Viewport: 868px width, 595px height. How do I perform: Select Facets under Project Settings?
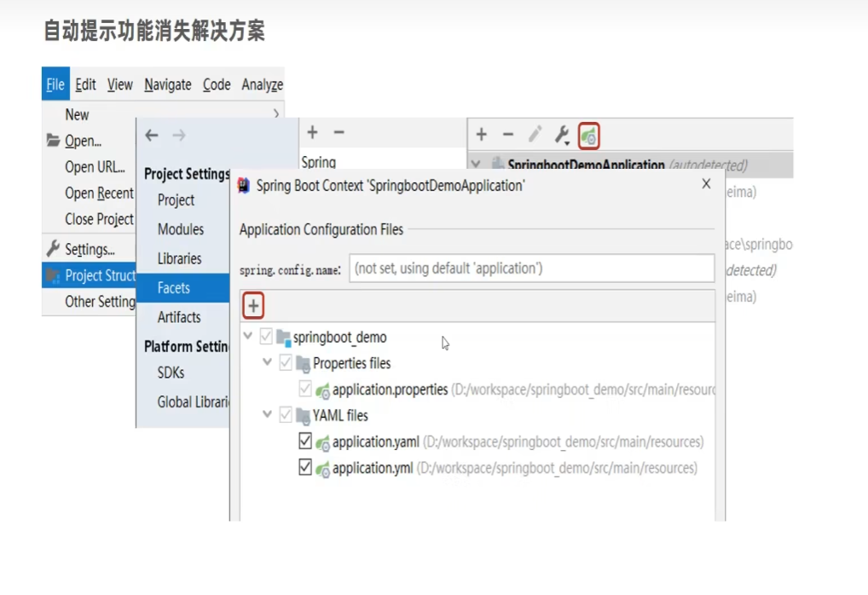coord(182,288)
